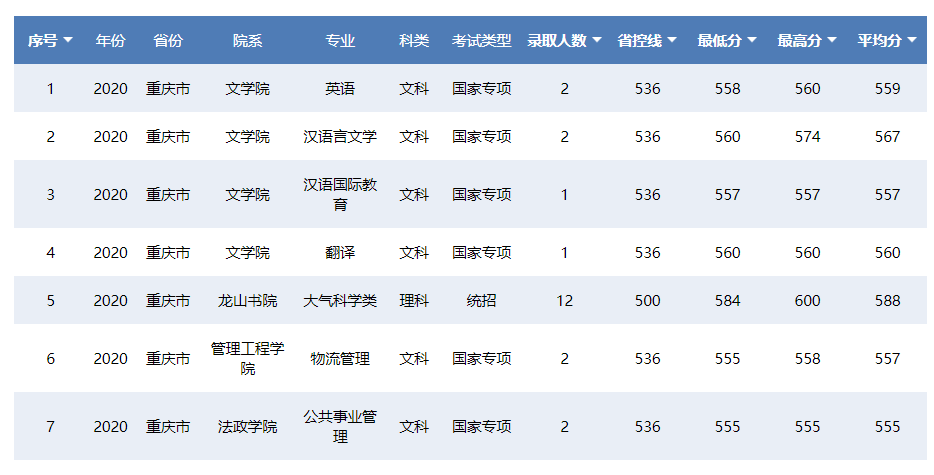Viewport: 934px width, 475px height.
Task: Click the 统招 exam type cell
Action: pos(481,301)
